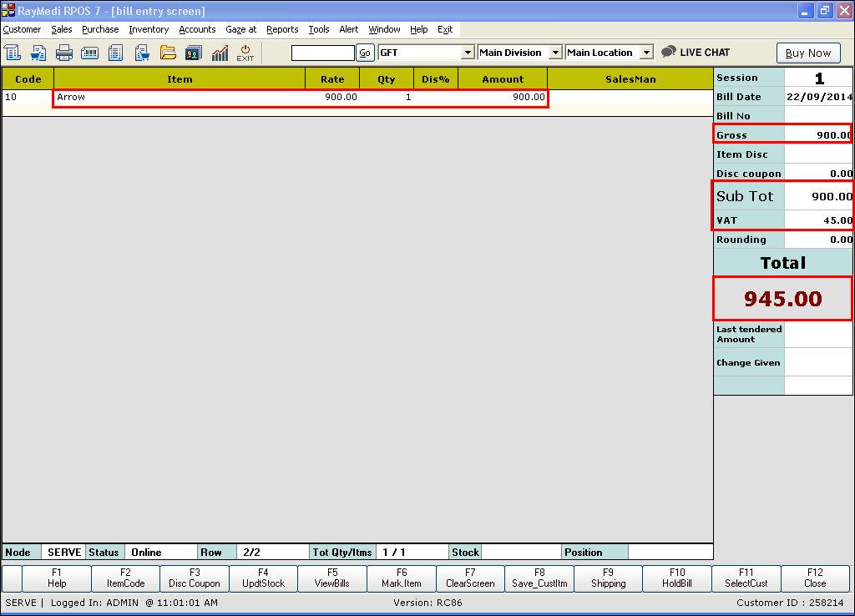855x616 pixels.
Task: Expand the Main Division dropdown
Action: (555, 53)
